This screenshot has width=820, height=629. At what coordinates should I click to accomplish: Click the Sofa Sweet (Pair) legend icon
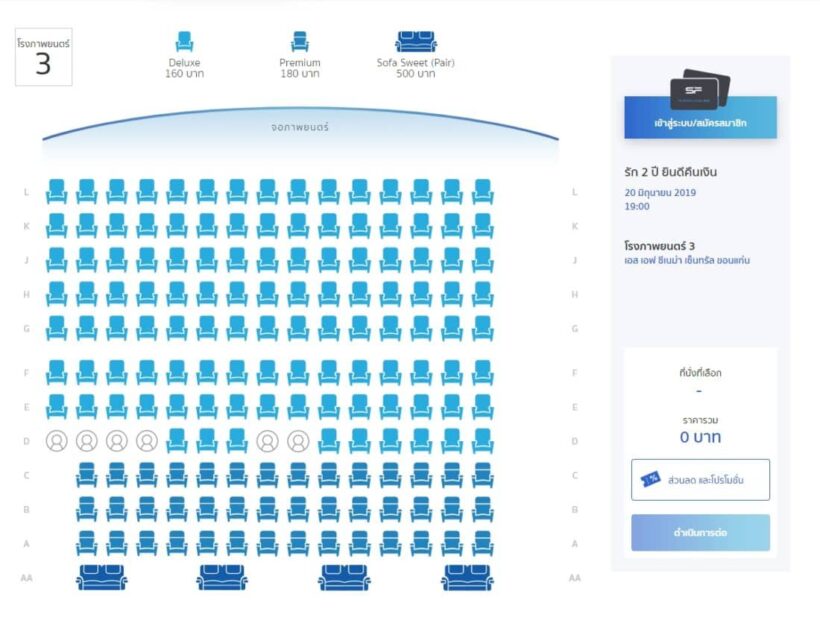(415, 42)
